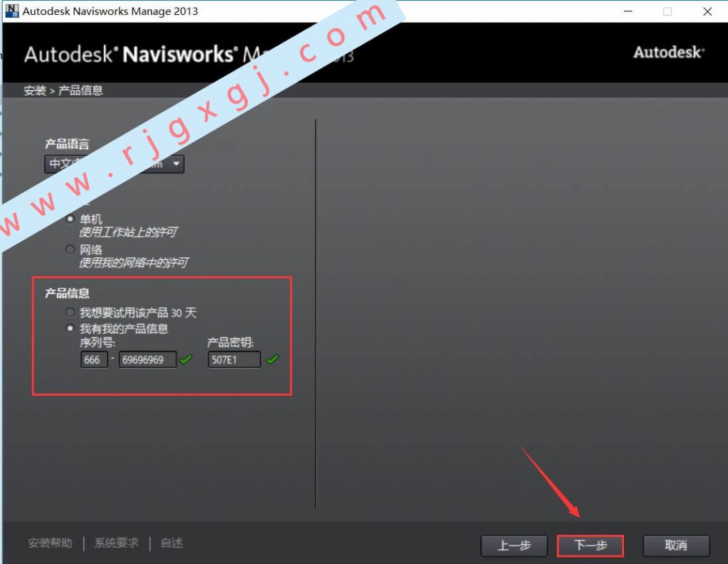
Task: Click the 使用工作站上的许可 description text
Action: pyautogui.click(x=128, y=232)
